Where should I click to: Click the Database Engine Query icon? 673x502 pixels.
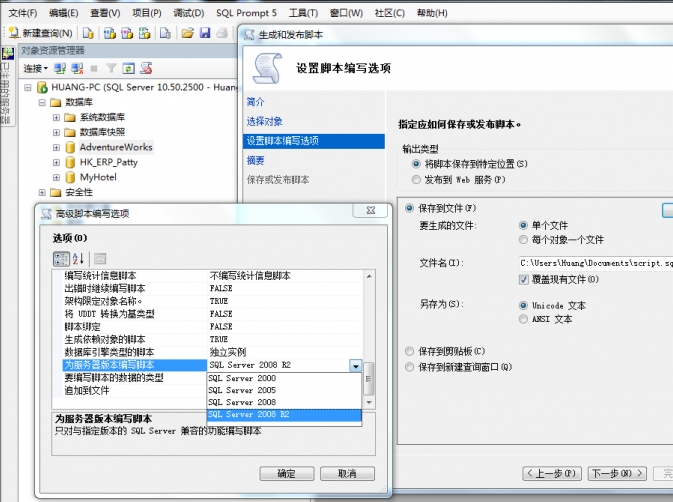pos(88,33)
